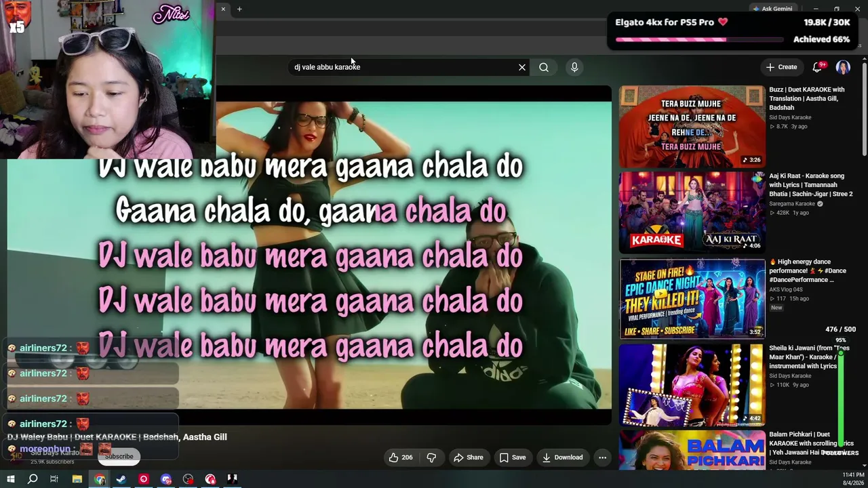The image size is (868, 488).
Task: Visit Sid Days Karaoke channel under Buzz video
Action: click(790, 117)
